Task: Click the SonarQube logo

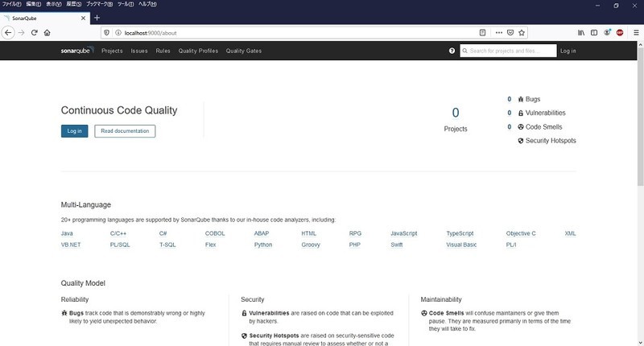Action: click(x=77, y=51)
